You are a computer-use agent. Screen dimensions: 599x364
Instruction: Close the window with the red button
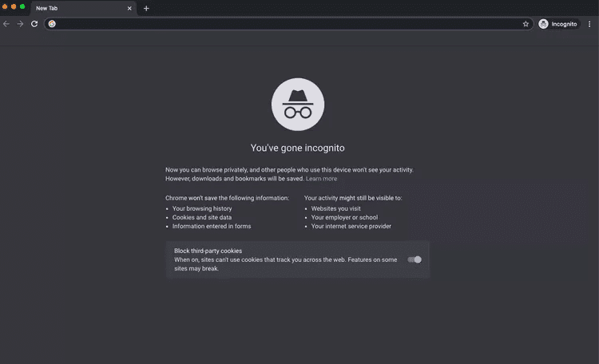5,6
